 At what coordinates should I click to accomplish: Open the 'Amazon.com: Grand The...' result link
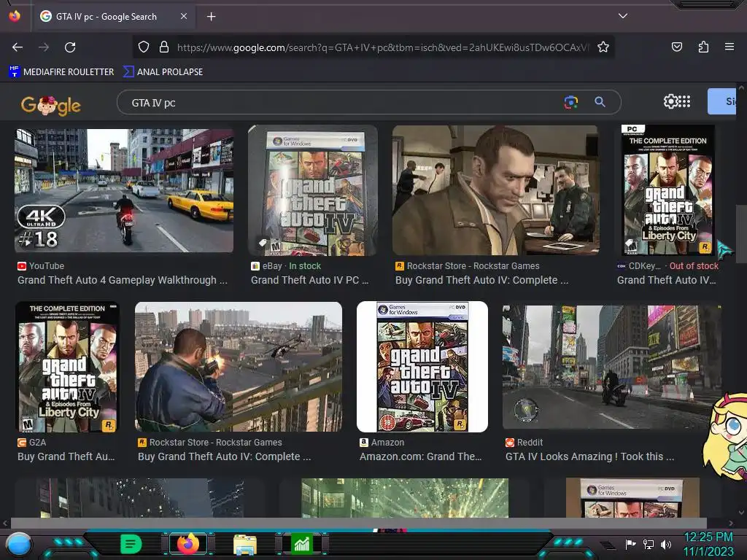pyautogui.click(x=421, y=456)
